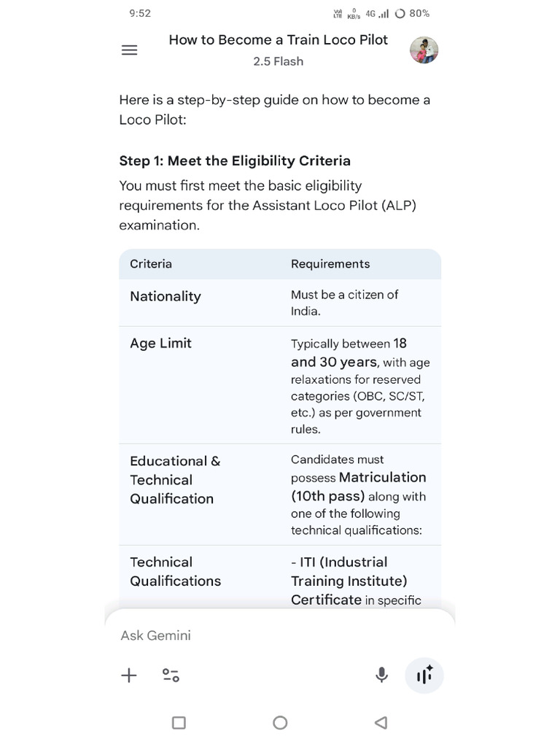This screenshot has height=747, width=560.
Task: Tap the Criteria column header
Action: (151, 264)
